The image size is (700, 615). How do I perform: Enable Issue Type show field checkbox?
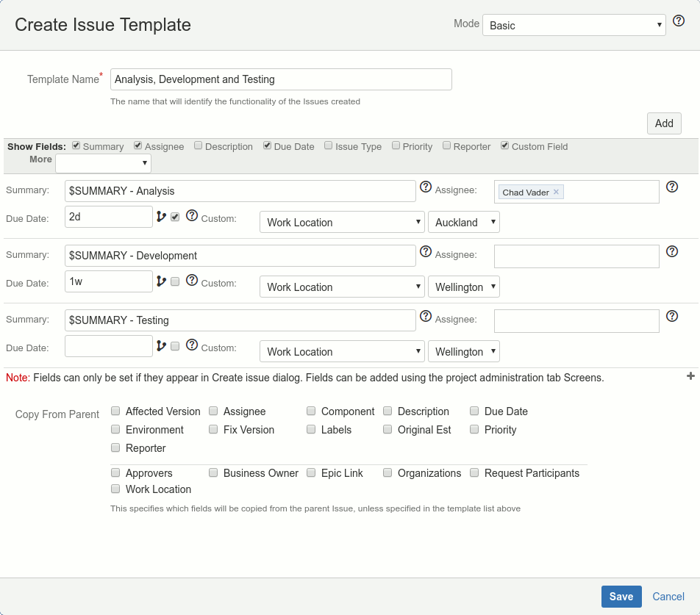click(329, 145)
